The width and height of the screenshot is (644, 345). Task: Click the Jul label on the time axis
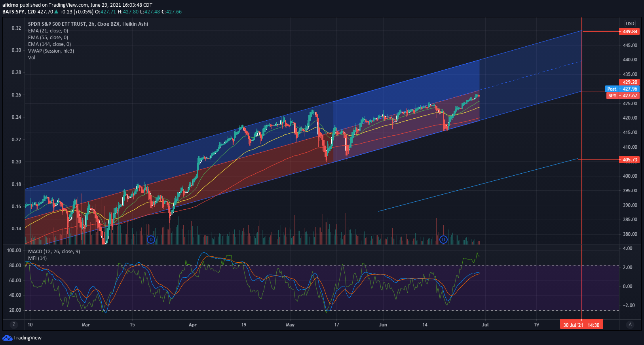coord(485,325)
